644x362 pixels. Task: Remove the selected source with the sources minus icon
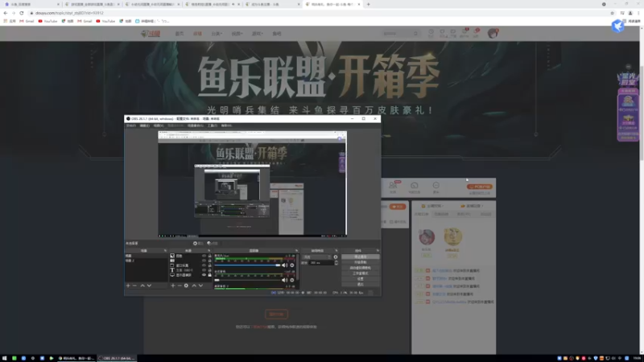[180, 286]
